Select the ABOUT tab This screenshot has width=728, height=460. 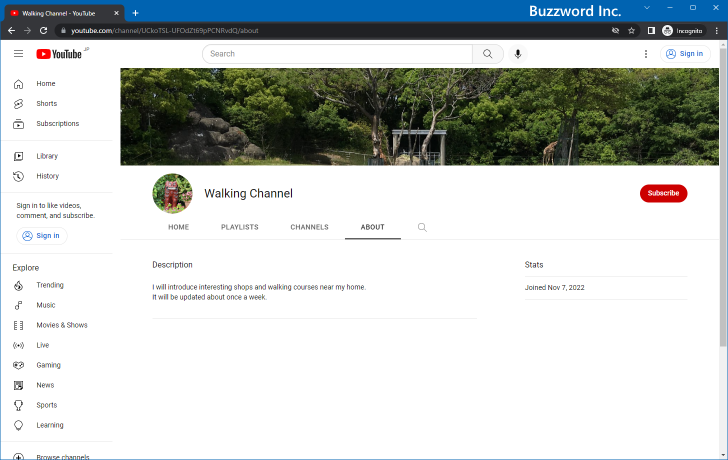372,227
